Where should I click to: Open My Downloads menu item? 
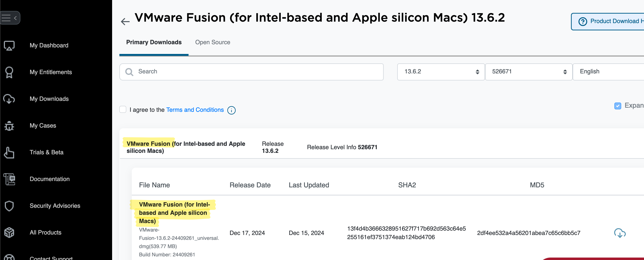pyautogui.click(x=49, y=99)
